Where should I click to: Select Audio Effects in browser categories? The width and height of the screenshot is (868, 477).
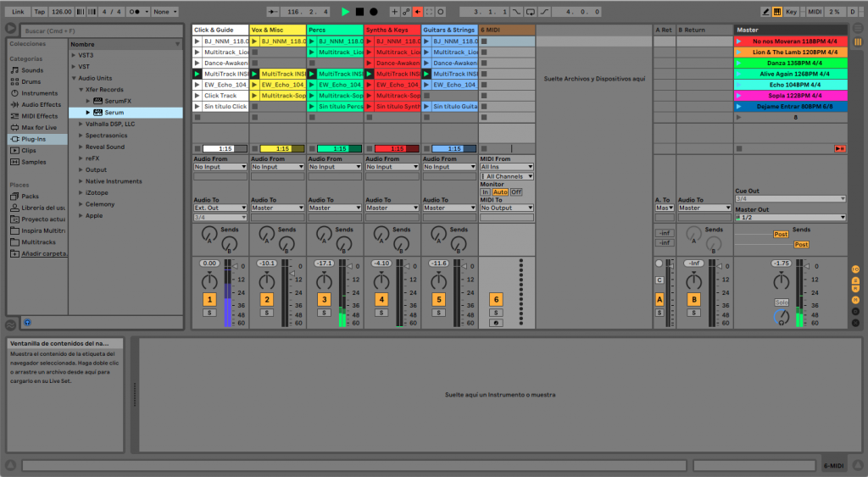41,104
